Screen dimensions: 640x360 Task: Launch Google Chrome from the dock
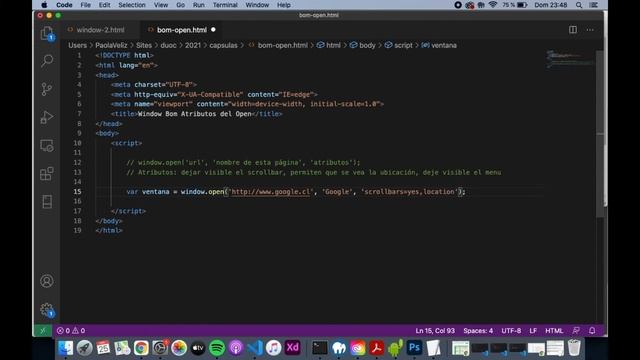(141, 348)
